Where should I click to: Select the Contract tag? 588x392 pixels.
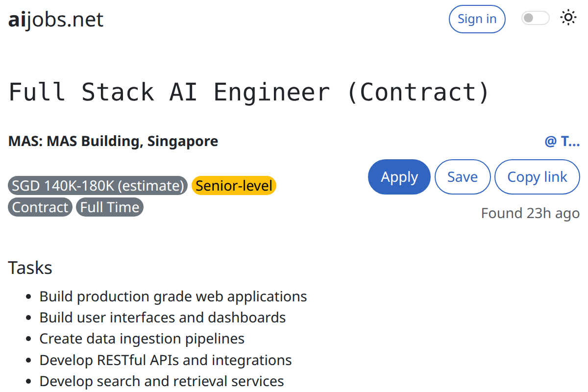pyautogui.click(x=40, y=207)
